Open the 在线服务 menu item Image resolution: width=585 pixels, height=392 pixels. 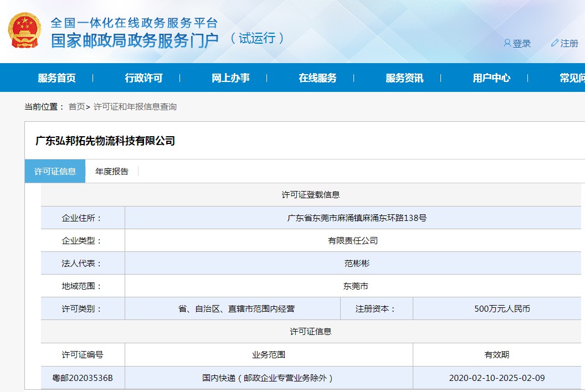coord(317,78)
